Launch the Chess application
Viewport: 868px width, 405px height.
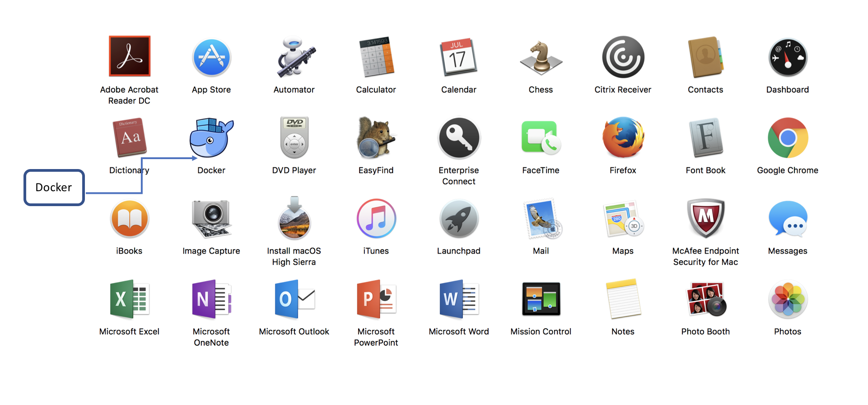[x=541, y=57]
